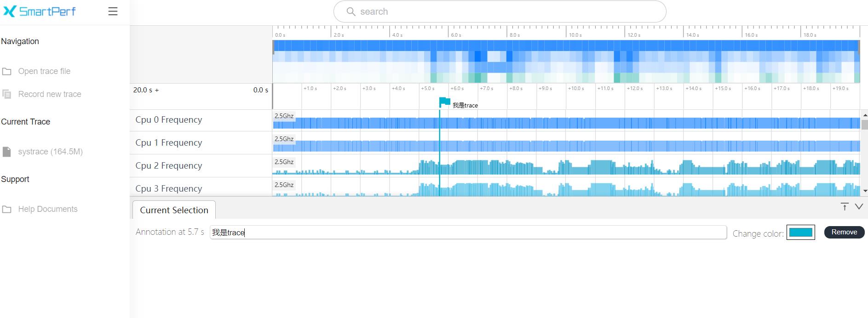This screenshot has width=868, height=318.
Task: Focus the search input box
Action: tap(506, 11)
